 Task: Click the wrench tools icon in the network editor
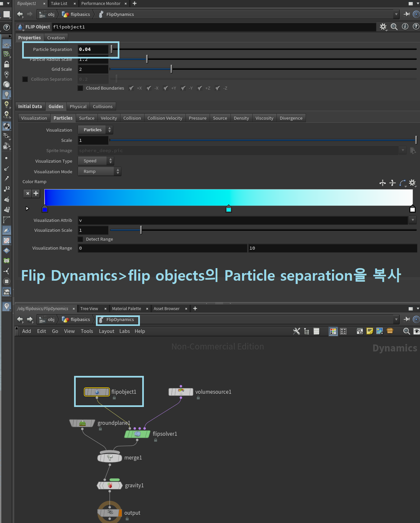(x=297, y=331)
